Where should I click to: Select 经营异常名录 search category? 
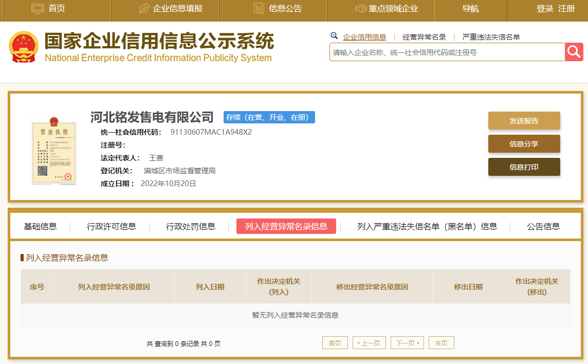(x=424, y=37)
